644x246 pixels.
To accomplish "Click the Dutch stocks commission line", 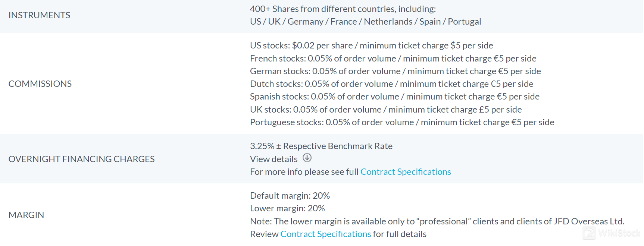I will point(391,84).
